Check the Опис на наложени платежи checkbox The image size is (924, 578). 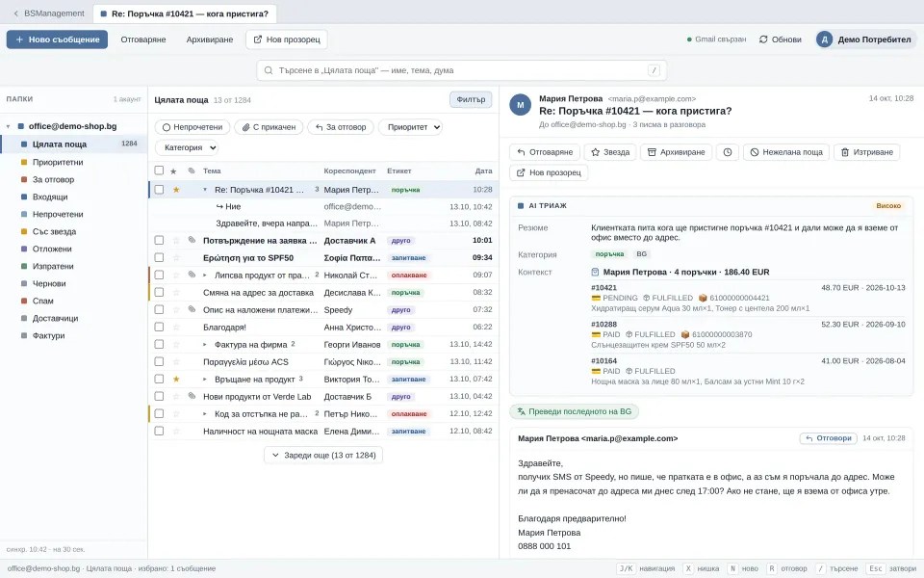point(159,309)
